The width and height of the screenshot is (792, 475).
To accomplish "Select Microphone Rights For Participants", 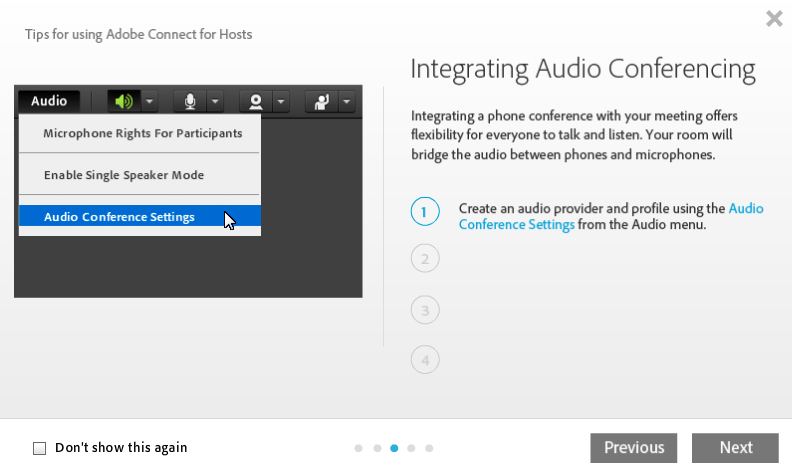I will (x=142, y=133).
